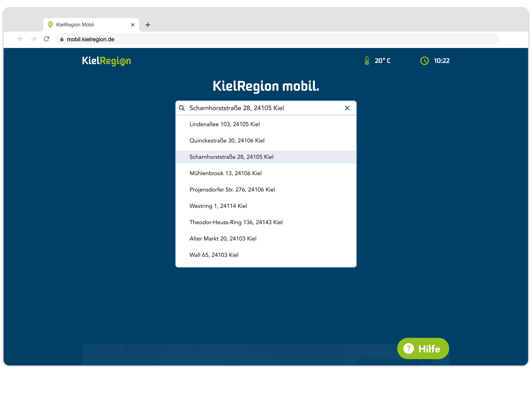
Task: Click the KielRegion logo
Action: (x=106, y=61)
